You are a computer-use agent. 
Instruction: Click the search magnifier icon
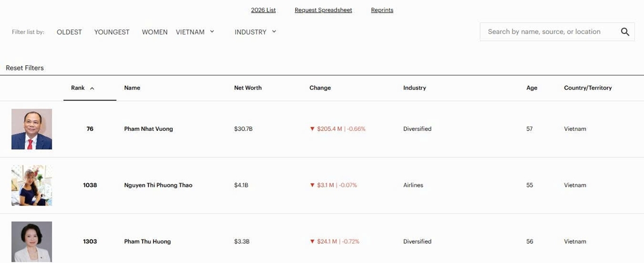pos(625,32)
